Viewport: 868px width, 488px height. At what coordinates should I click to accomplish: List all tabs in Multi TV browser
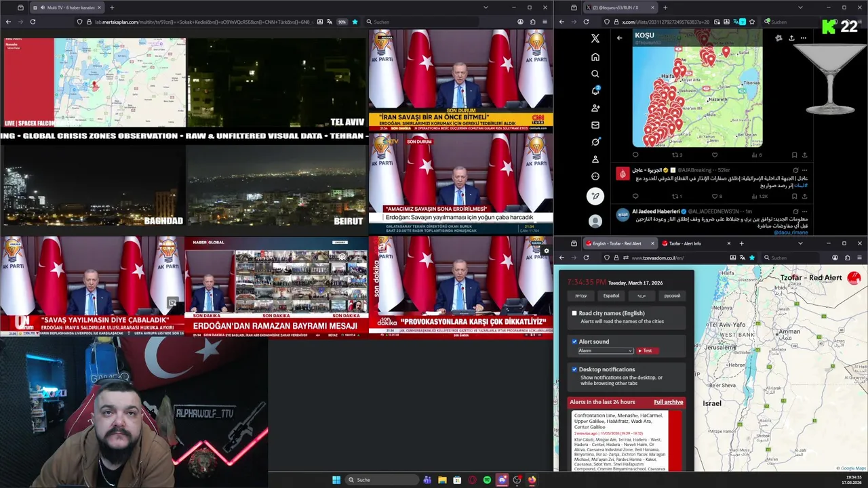point(486,7)
